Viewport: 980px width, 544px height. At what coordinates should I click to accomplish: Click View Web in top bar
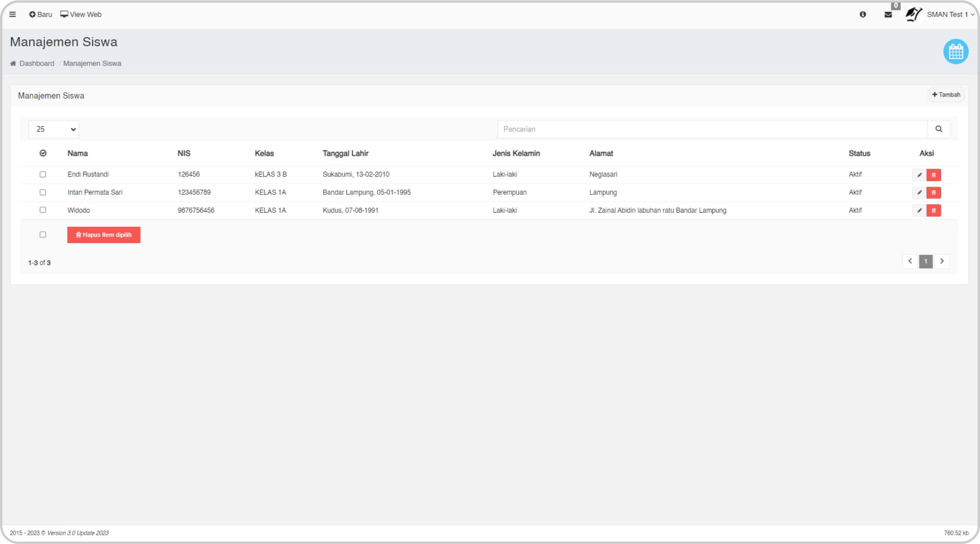point(81,15)
